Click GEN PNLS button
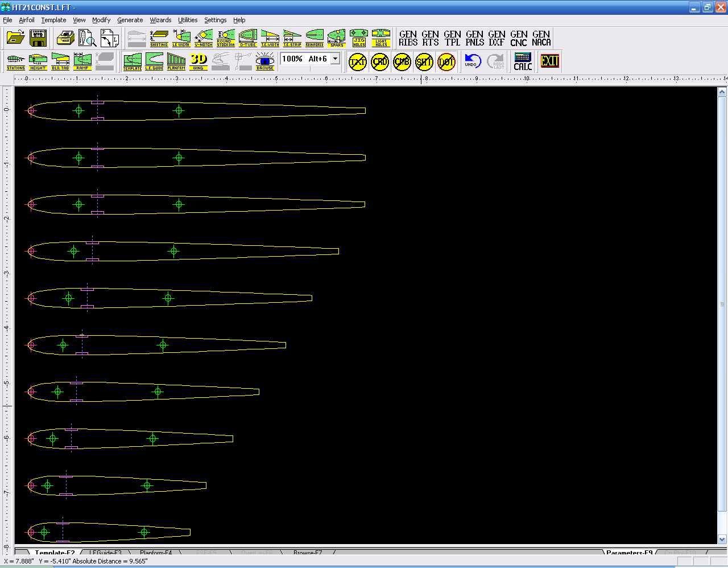 tap(475, 38)
